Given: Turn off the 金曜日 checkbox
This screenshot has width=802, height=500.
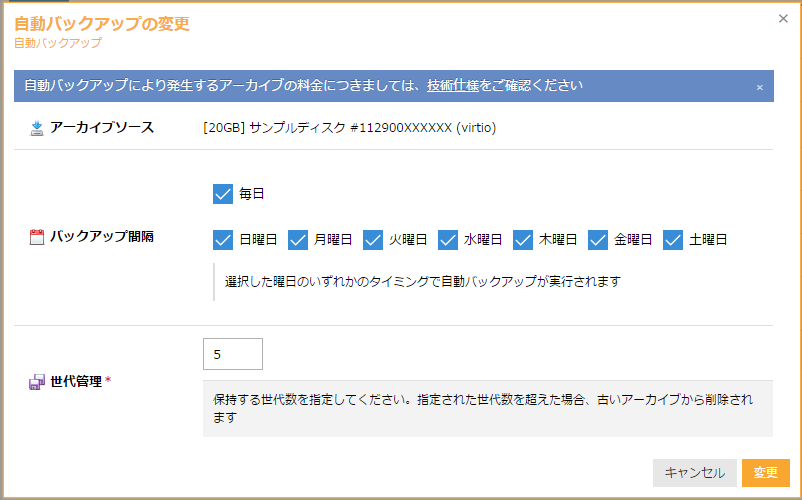Looking at the screenshot, I should [598, 240].
